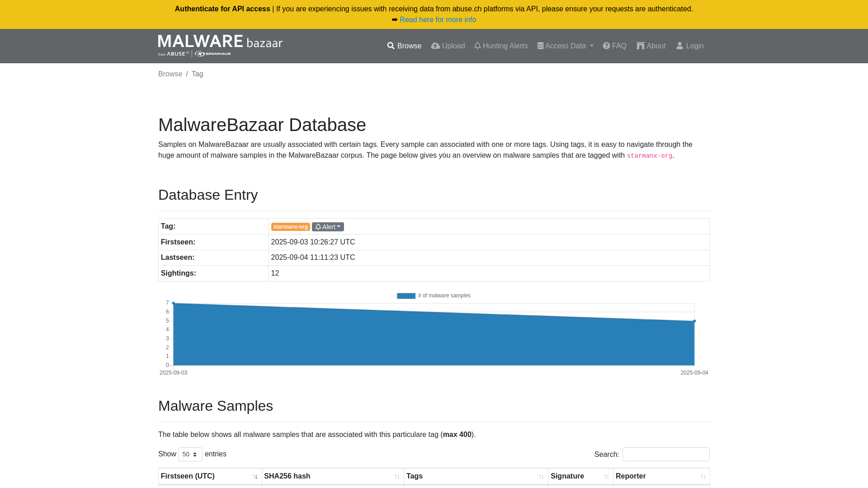Click the pink starmanx-org code text

[x=649, y=155]
